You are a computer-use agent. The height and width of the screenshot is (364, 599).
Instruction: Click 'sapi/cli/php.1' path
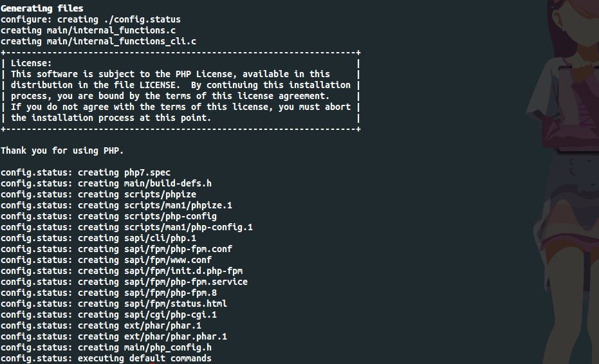coord(160,239)
